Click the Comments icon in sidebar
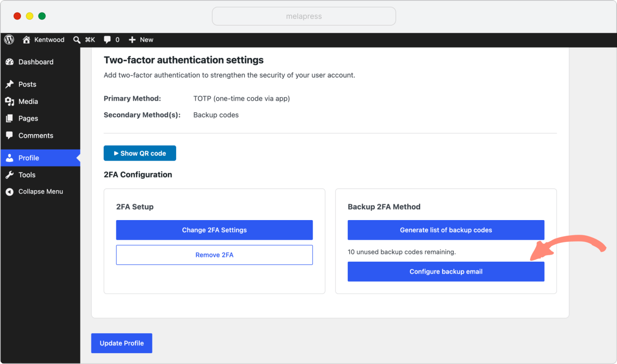Viewport: 617px width, 364px height. point(9,136)
